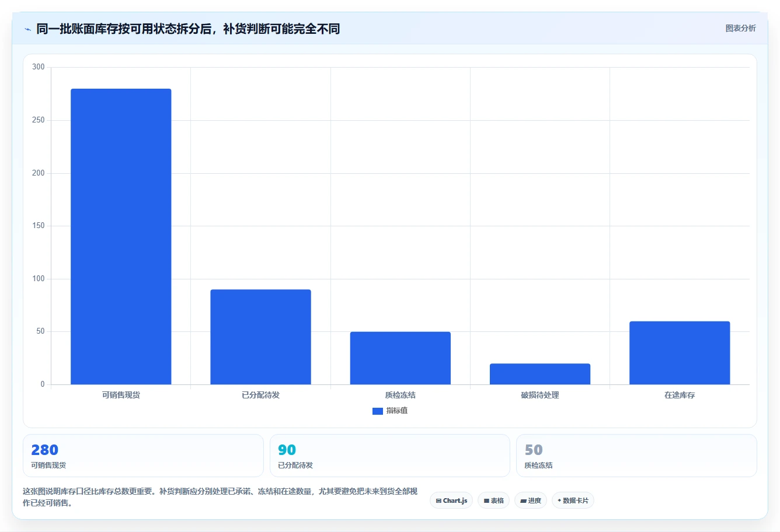Click the sparkle icon in the 数据卡片 chip
This screenshot has width=780, height=532.
click(559, 501)
